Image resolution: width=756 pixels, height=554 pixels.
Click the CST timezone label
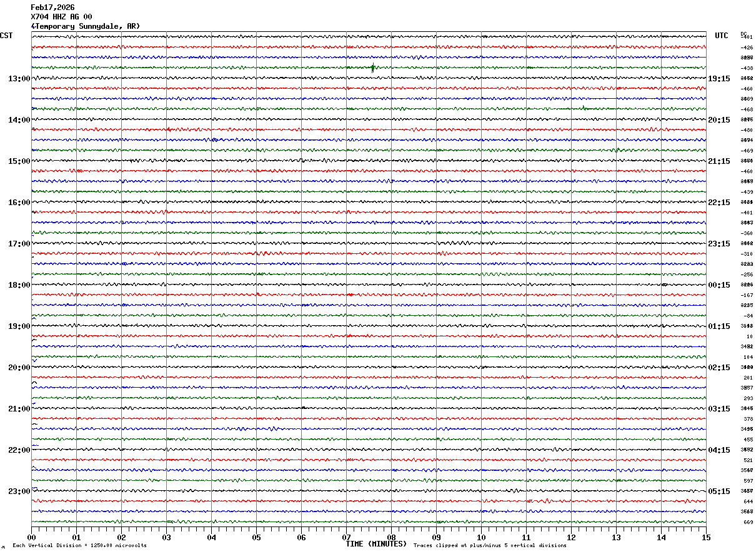coord(6,36)
